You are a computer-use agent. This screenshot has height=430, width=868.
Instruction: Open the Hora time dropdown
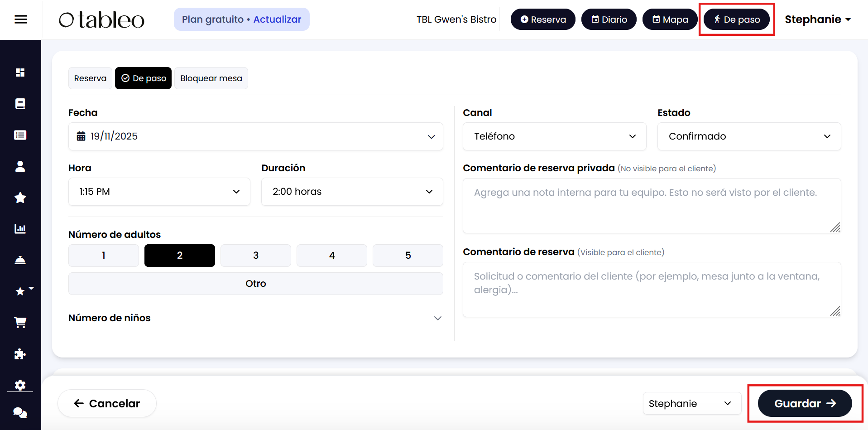(159, 192)
